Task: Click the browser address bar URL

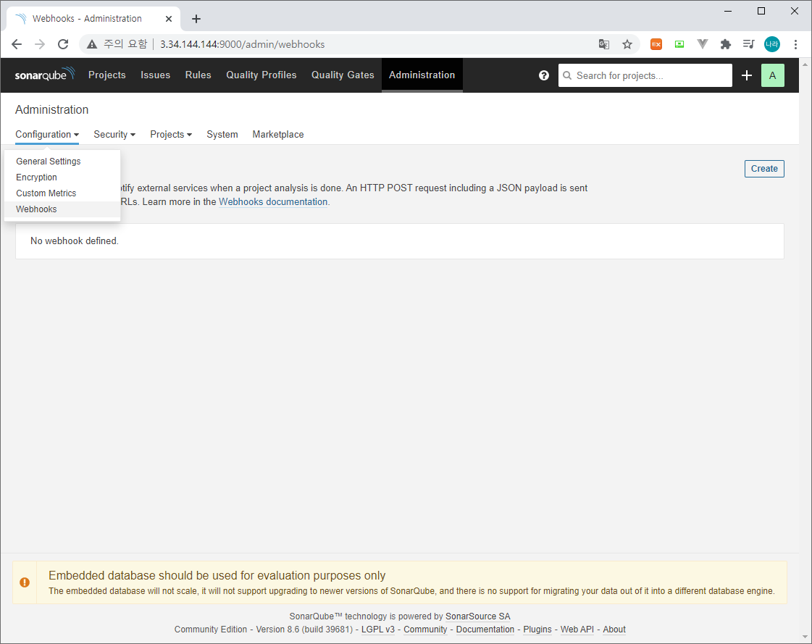Action: point(243,44)
